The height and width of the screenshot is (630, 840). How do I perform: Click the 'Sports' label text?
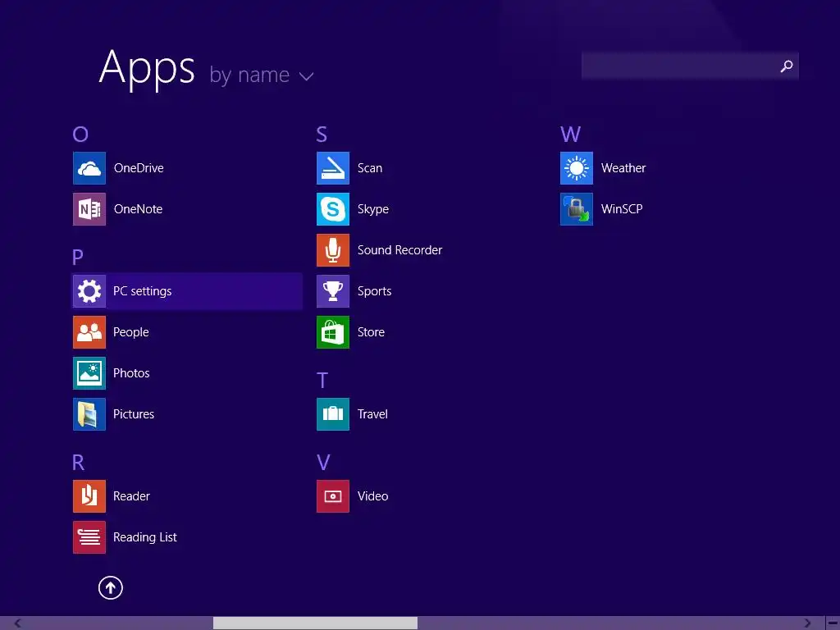[x=374, y=291]
